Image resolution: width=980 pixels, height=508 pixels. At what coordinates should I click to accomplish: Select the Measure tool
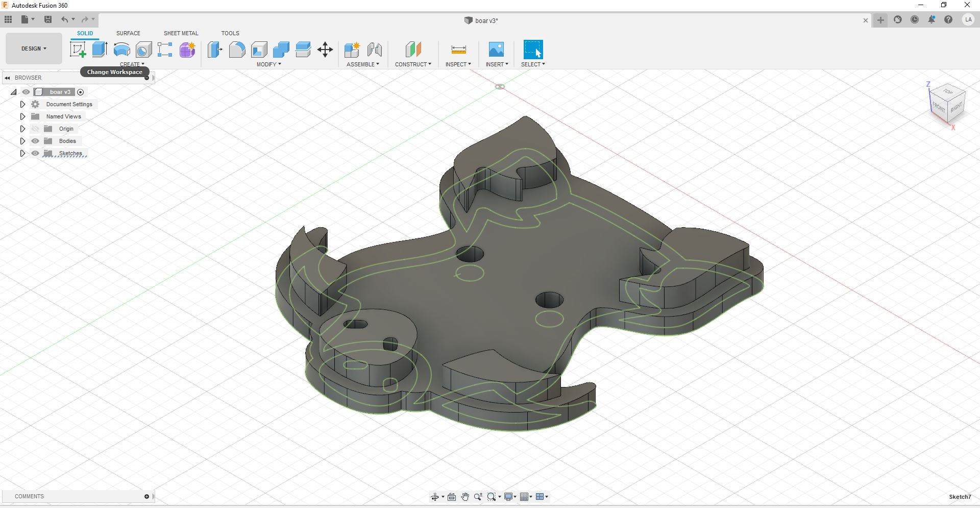point(458,50)
